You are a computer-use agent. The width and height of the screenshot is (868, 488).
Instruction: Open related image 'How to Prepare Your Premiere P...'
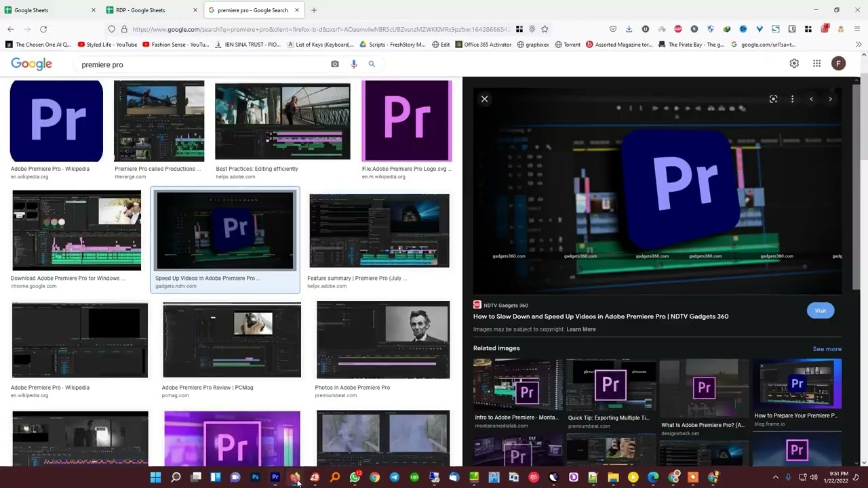(797, 384)
